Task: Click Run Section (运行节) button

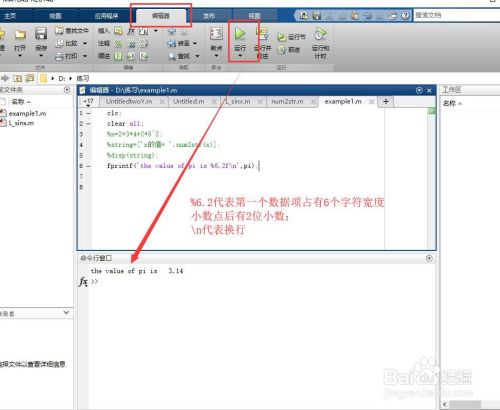Action: coord(291,37)
